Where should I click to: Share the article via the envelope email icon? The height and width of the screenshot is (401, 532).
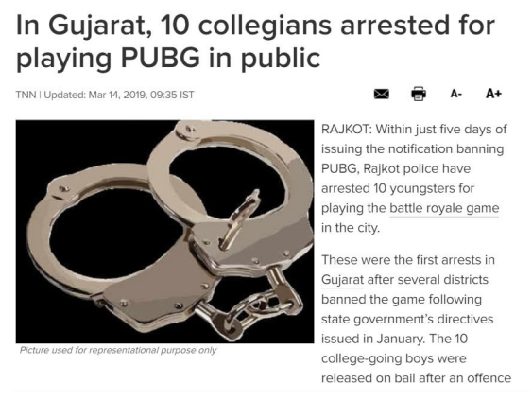tap(382, 94)
